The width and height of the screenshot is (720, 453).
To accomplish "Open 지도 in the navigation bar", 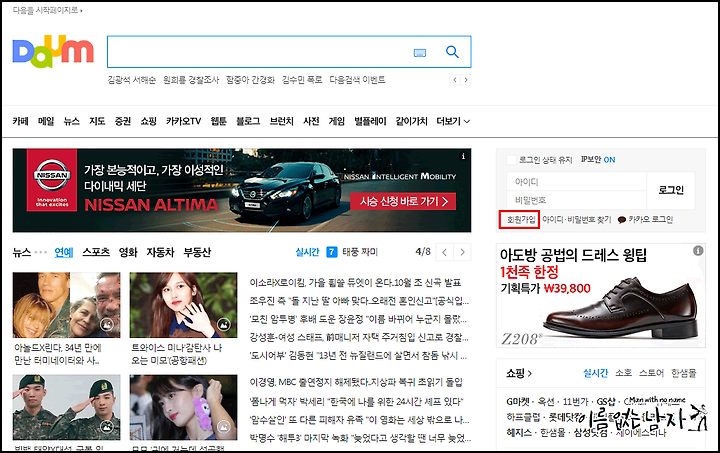I will click(x=97, y=121).
